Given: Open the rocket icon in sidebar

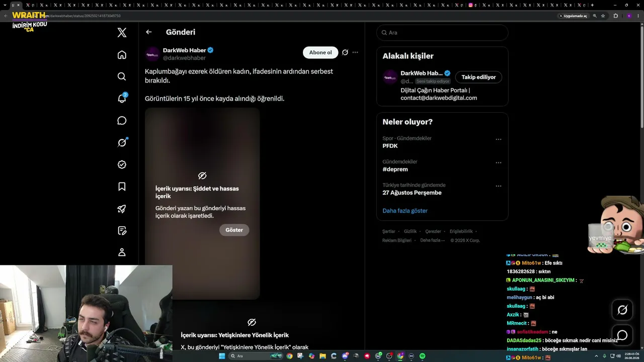Looking at the screenshot, I should tap(122, 209).
